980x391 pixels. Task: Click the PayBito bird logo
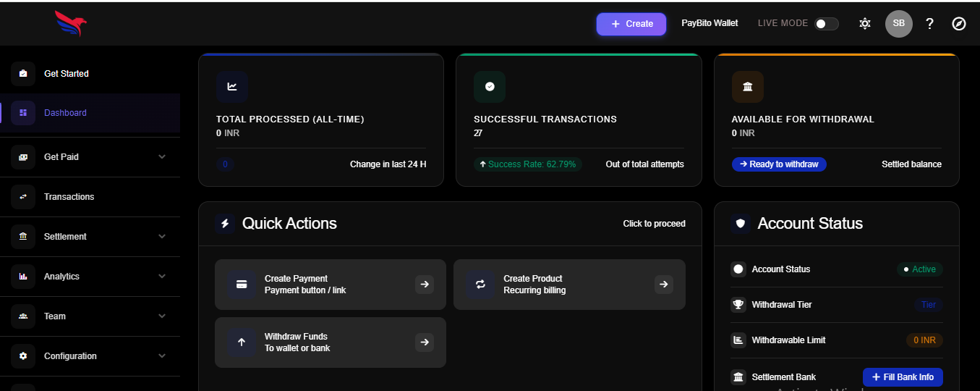(x=71, y=24)
